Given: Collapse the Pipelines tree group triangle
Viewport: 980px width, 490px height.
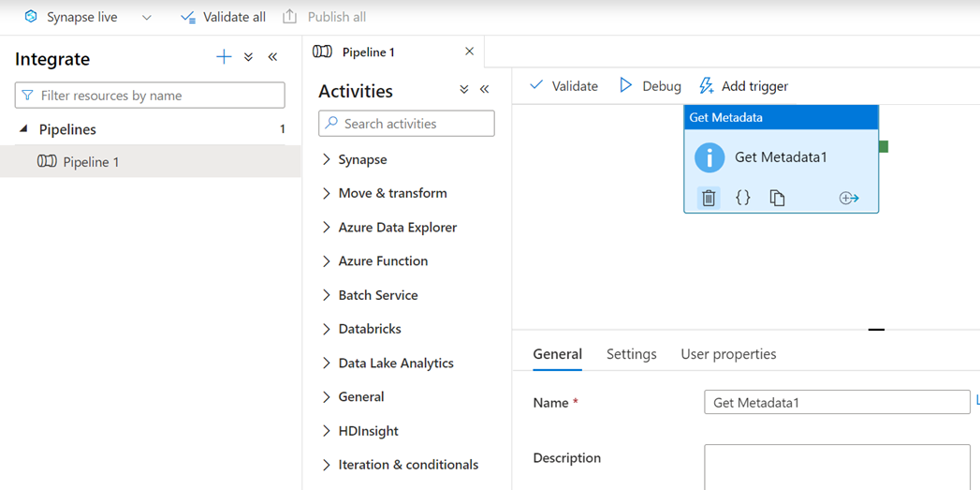Looking at the screenshot, I should (x=23, y=129).
